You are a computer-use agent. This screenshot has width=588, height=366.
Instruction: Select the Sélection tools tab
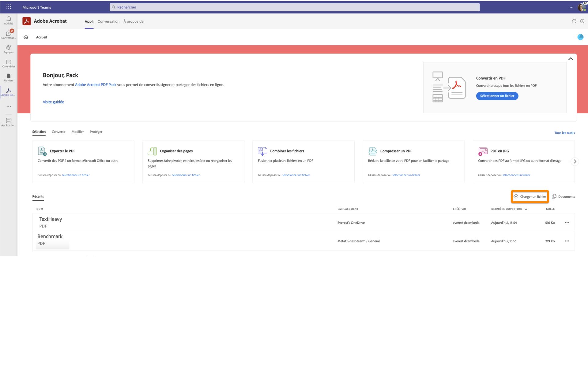[39, 132]
